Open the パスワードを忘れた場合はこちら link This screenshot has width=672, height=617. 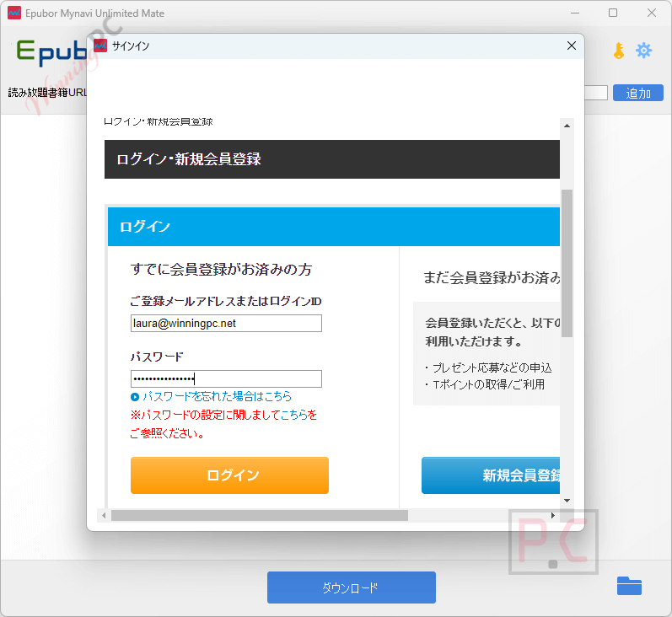(x=217, y=396)
